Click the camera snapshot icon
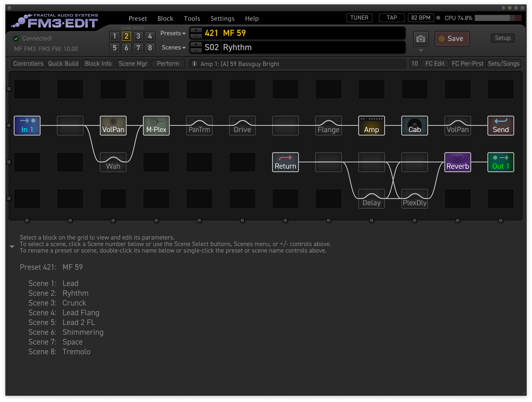 [x=420, y=39]
